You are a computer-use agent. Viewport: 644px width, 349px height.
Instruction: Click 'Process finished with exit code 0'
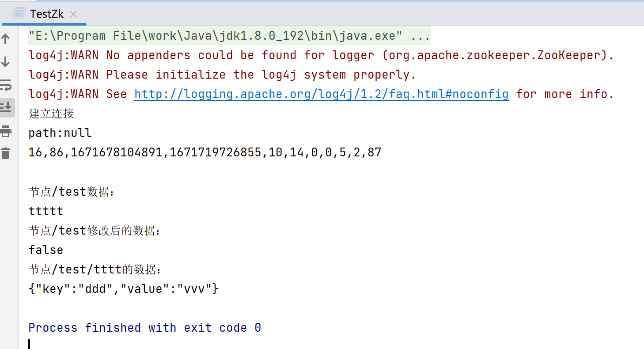tap(145, 328)
